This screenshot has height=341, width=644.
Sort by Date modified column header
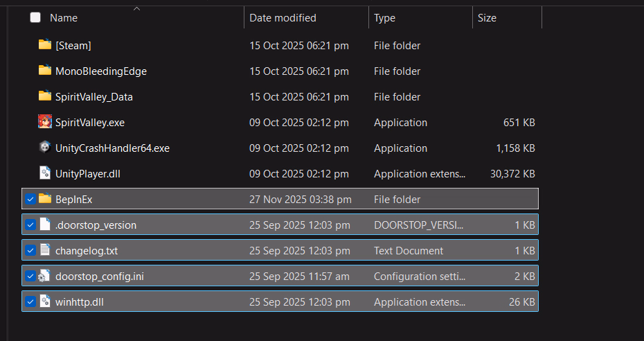(x=283, y=18)
